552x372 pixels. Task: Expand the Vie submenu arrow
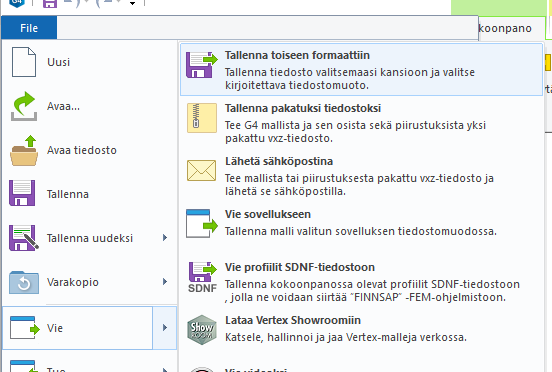point(165,328)
